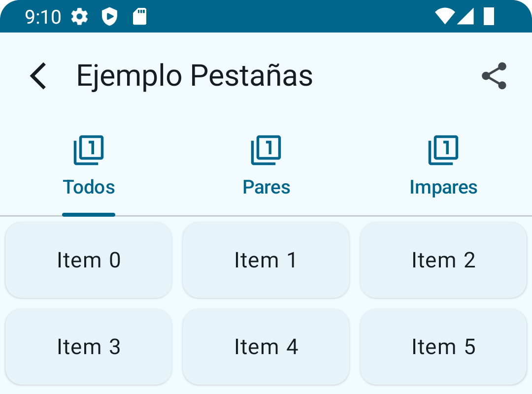The width and height of the screenshot is (532, 394).
Task: Tap the back arrow icon
Action: (38, 76)
